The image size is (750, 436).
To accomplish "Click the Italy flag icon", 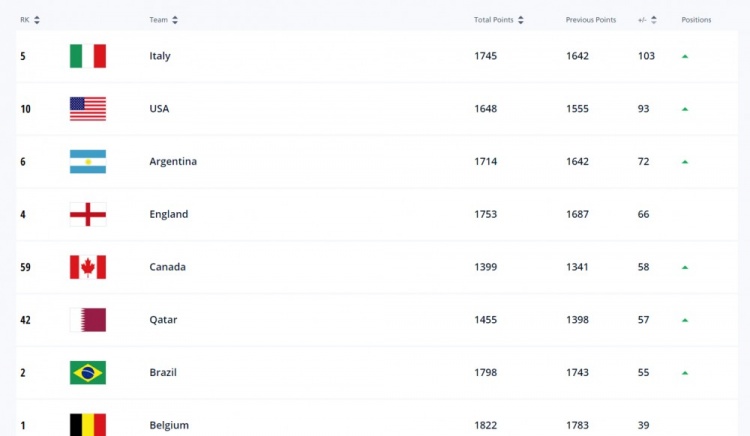I will point(88,56).
